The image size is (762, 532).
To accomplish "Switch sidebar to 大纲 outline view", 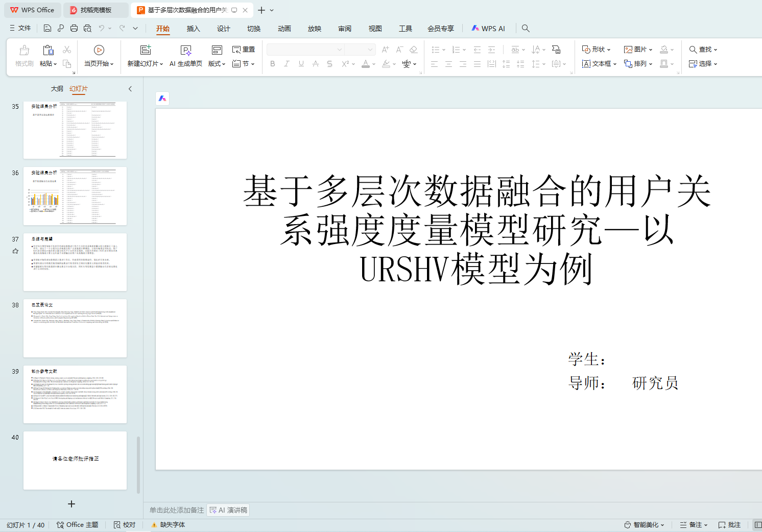I will pos(57,89).
